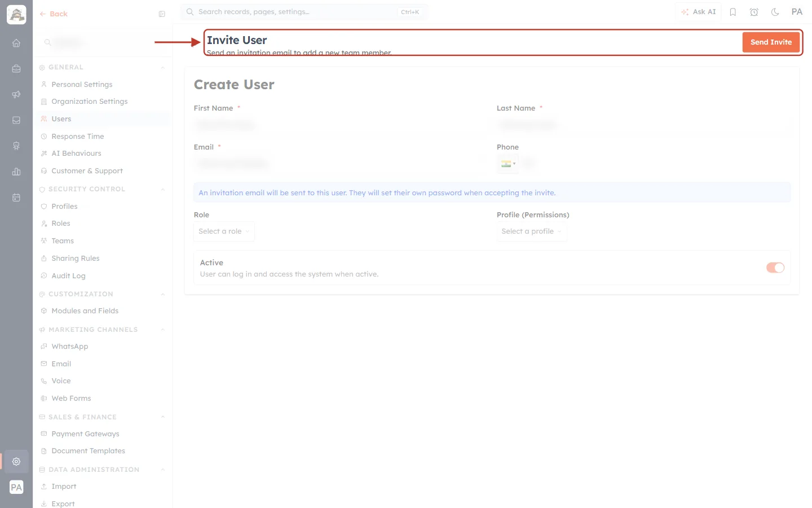Click the app logo at top left
812x508 pixels.
tap(16, 15)
